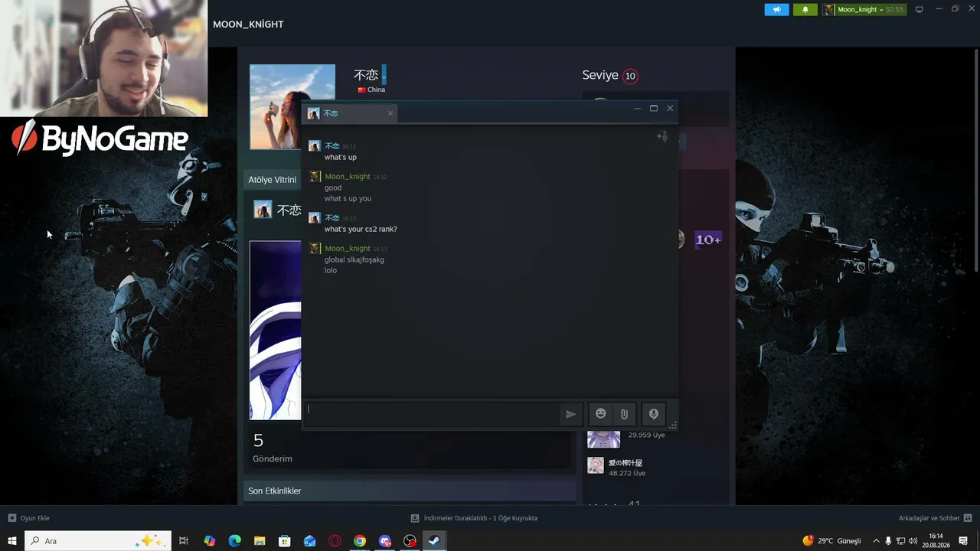Click the Windows search box Ara
Image resolution: width=980 pixels, height=551 pixels.
(x=98, y=541)
